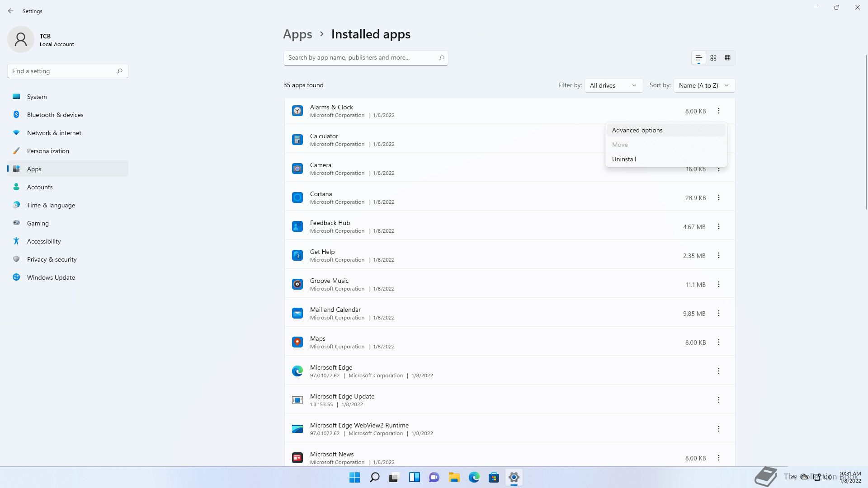This screenshot has width=868, height=488.
Task: Focus the Find a setting field
Action: pos(68,71)
